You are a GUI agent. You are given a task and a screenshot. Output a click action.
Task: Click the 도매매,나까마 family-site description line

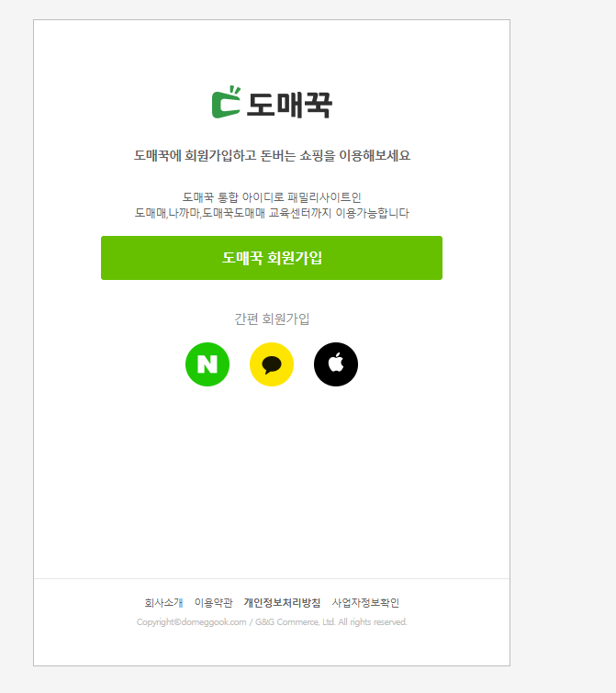point(272,213)
